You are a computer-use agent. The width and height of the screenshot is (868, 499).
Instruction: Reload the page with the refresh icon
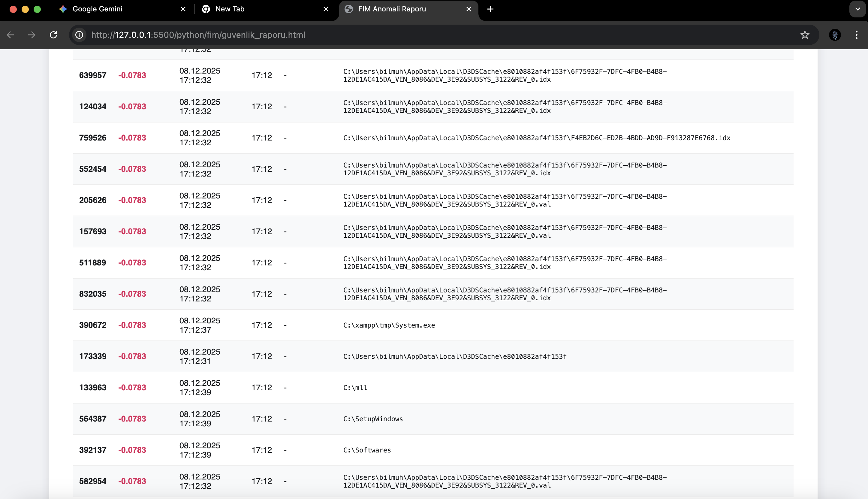(53, 35)
